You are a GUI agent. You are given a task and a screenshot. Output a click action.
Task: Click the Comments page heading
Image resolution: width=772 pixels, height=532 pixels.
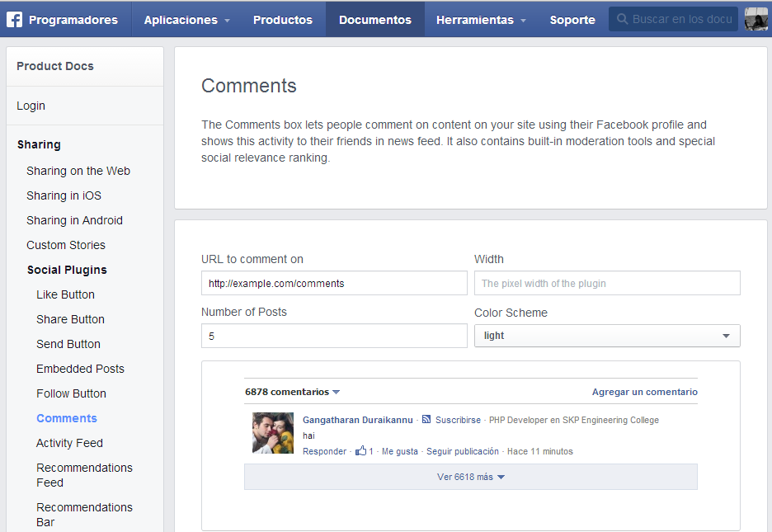(248, 86)
